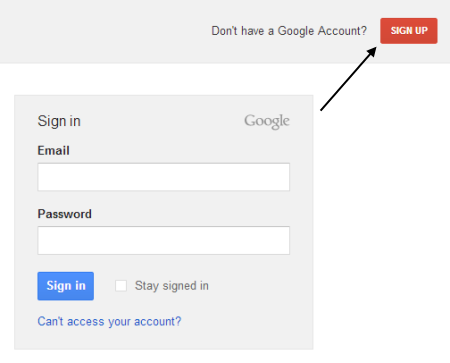The image size is (450, 363).
Task: Click the red SIGN UP button
Action: click(x=409, y=31)
